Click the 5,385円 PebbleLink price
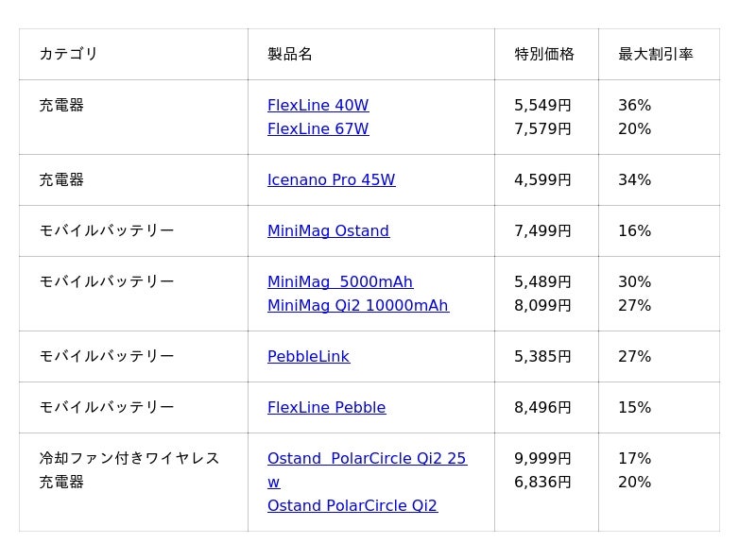This screenshot has height=560, width=756. point(542,357)
